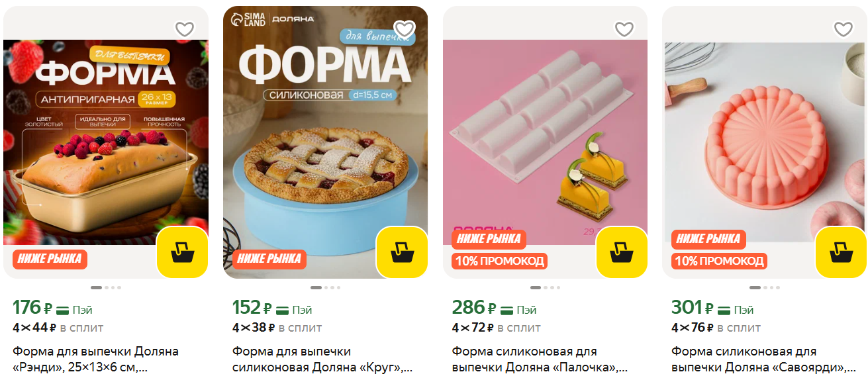Add the 301 ₽ «Савоярди» form to cart
The width and height of the screenshot is (868, 378).
pyautogui.click(x=841, y=252)
